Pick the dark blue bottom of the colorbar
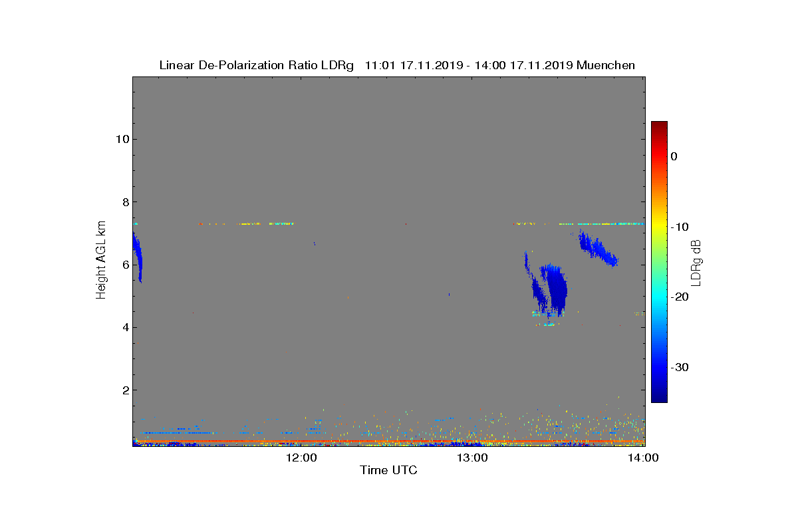Image resolution: width=798 pixels, height=532 pixels. [659, 397]
